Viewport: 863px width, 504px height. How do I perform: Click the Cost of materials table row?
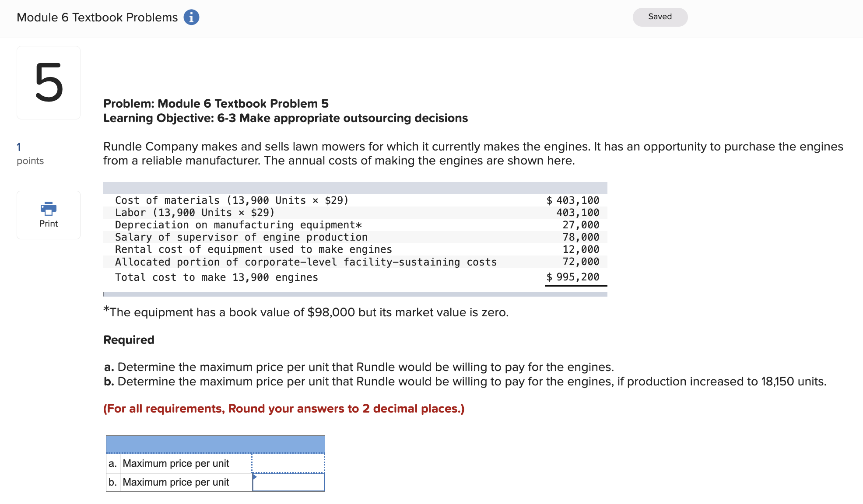tap(232, 200)
